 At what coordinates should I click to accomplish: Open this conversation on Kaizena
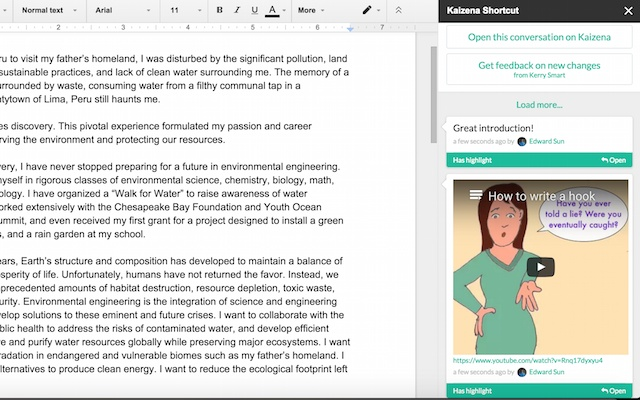(539, 37)
